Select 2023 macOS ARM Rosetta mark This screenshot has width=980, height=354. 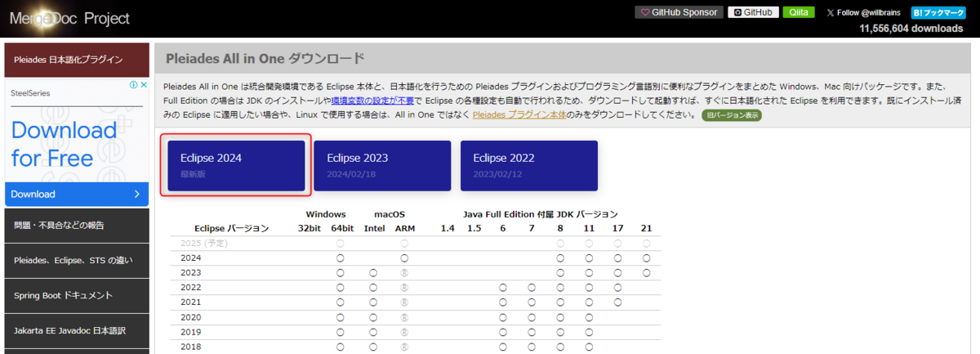(x=403, y=273)
